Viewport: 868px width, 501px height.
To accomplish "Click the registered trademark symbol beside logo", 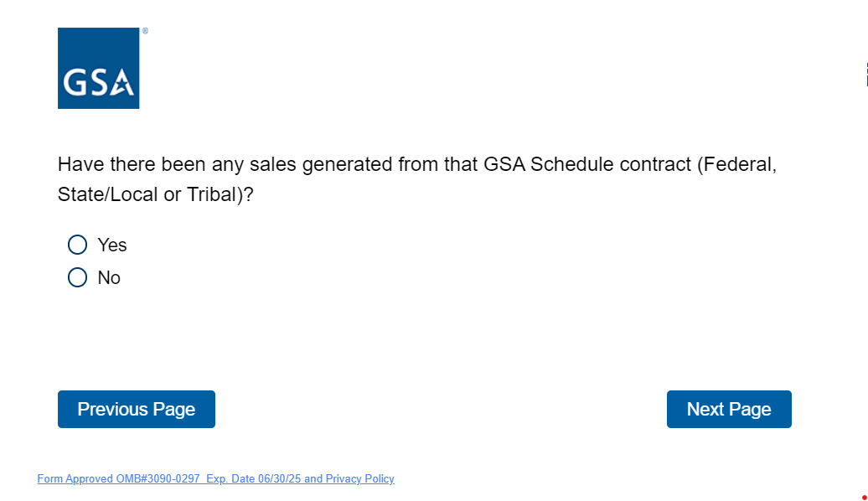I will tap(145, 31).
